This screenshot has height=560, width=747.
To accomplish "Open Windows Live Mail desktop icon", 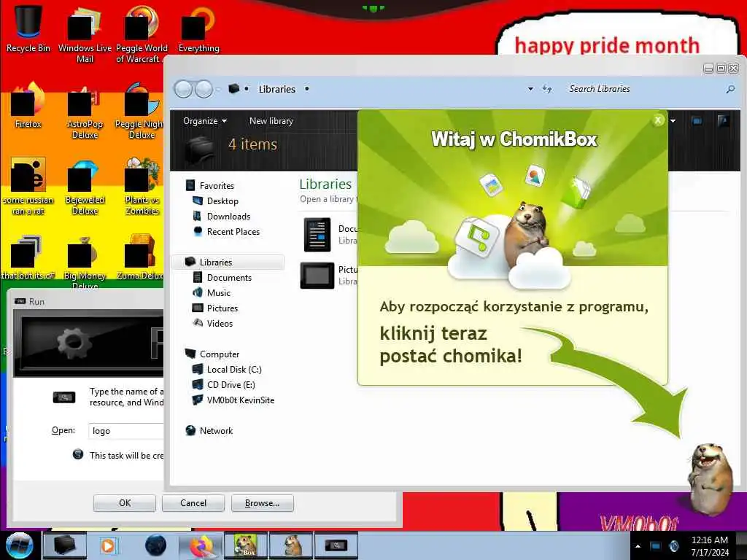I will pos(85,34).
